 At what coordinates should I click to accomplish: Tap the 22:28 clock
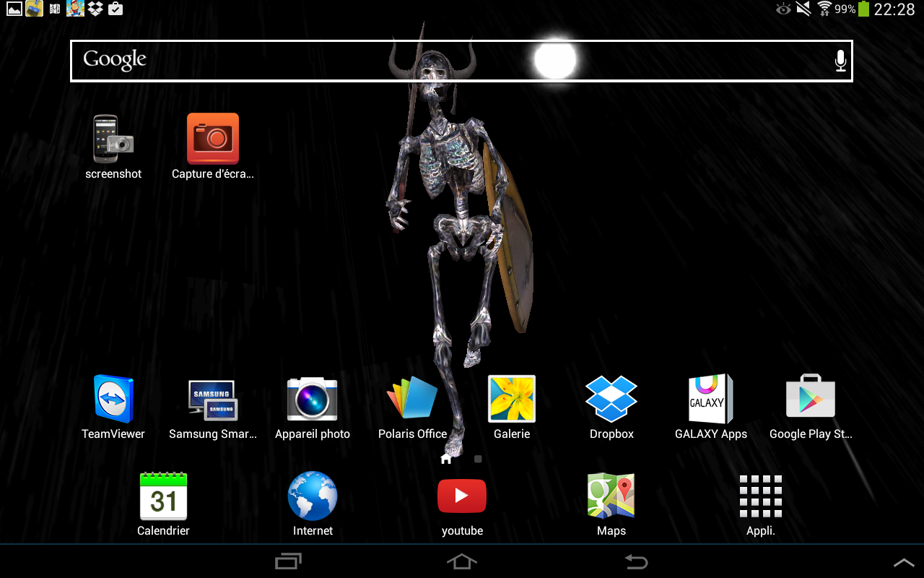pos(894,9)
